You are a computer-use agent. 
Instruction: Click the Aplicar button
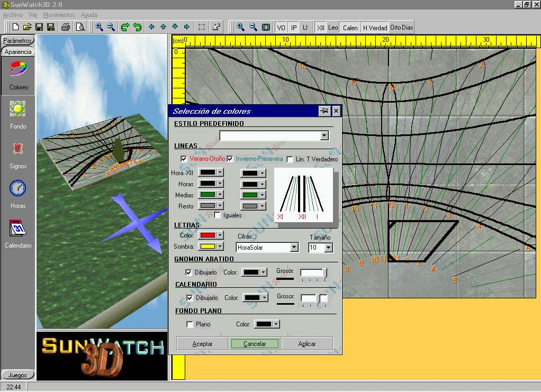click(x=307, y=344)
